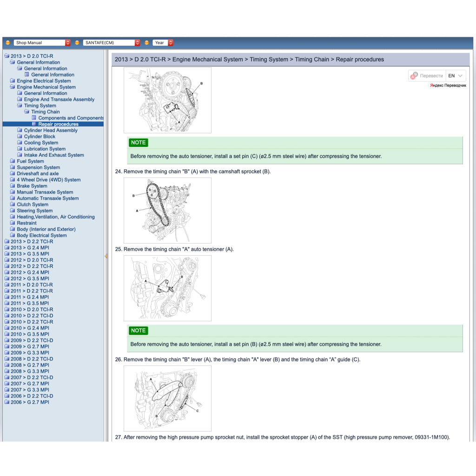Open the EN language dropdown in translate widget
The height and width of the screenshot is (476, 476).
454,75
